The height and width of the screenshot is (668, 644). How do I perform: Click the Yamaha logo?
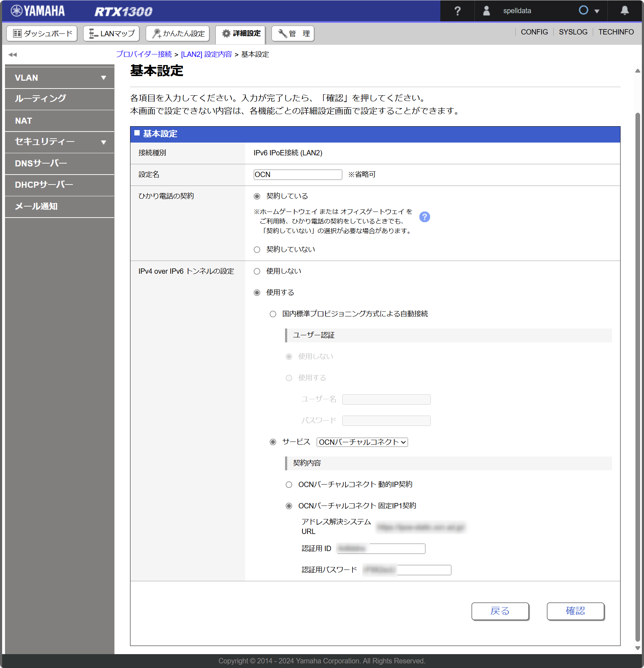coord(38,11)
